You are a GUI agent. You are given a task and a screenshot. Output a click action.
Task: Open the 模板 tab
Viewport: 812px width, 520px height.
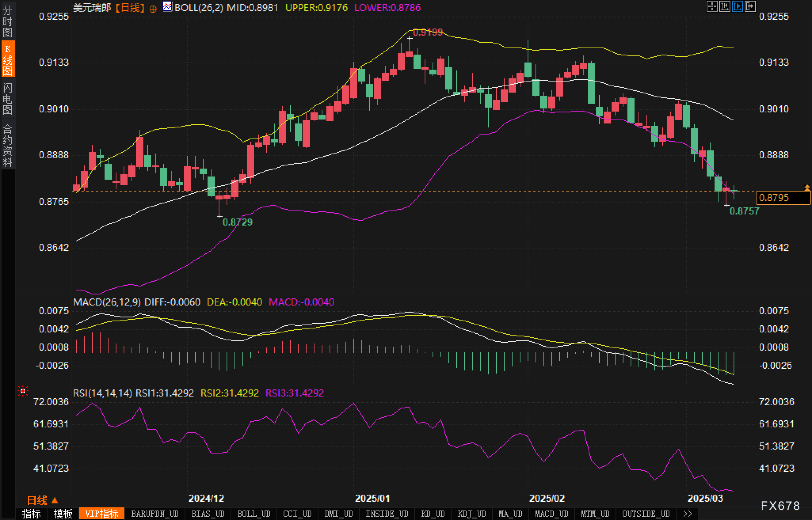click(63, 514)
